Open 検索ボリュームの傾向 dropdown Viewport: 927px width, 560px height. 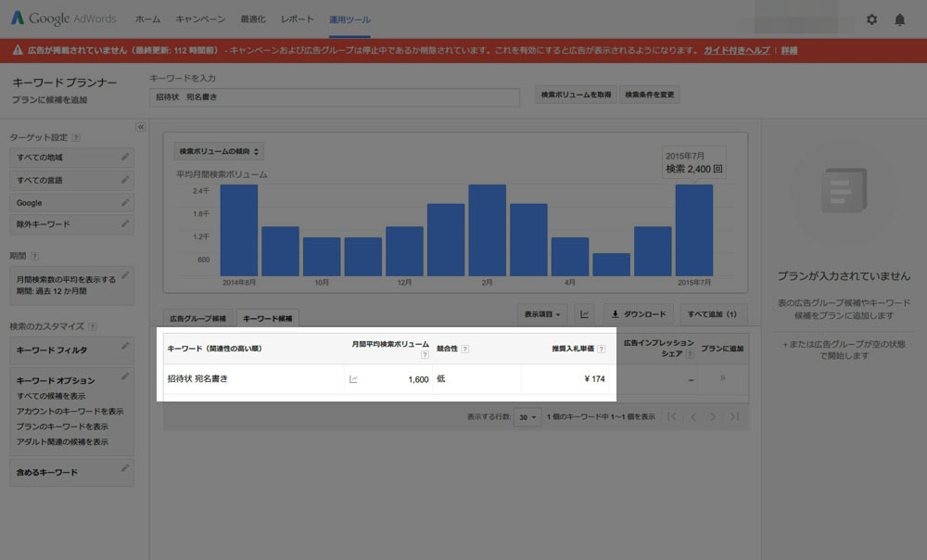219,151
